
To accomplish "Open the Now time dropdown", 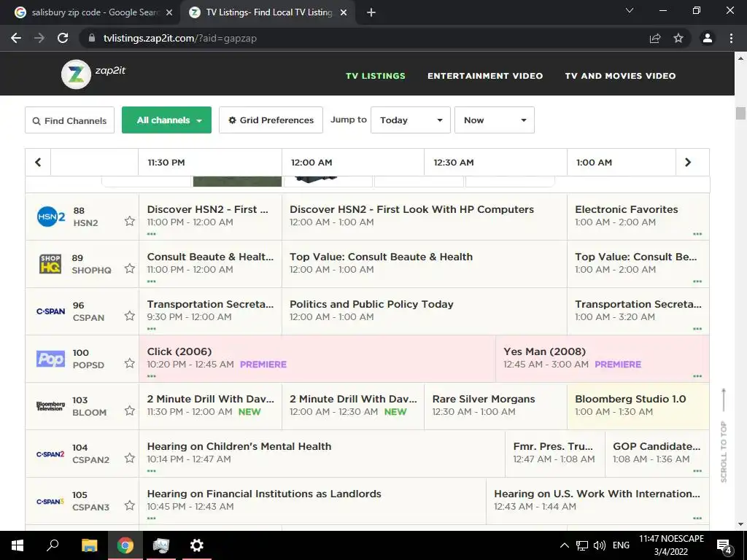I will (495, 120).
